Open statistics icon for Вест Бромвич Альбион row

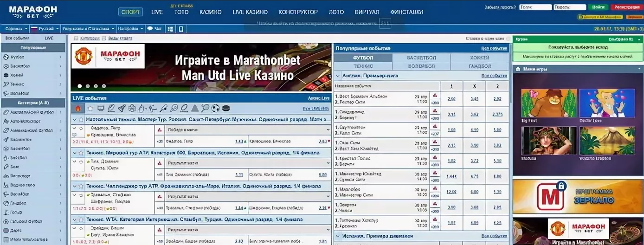pyautogui.click(x=435, y=96)
